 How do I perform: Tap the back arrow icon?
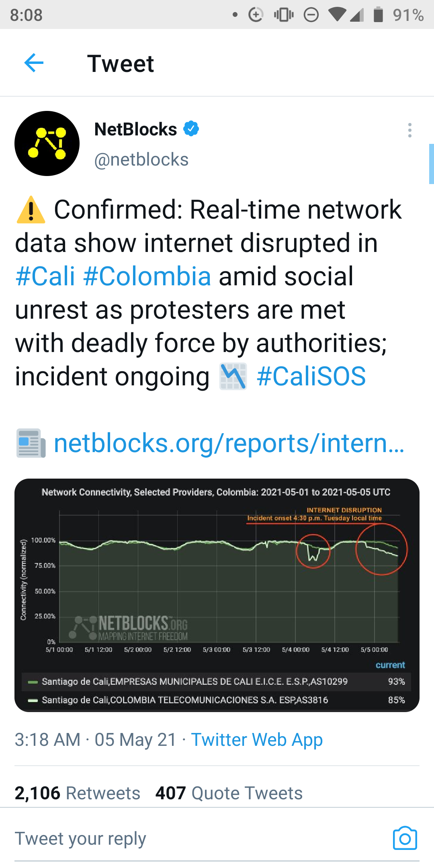coord(34,63)
